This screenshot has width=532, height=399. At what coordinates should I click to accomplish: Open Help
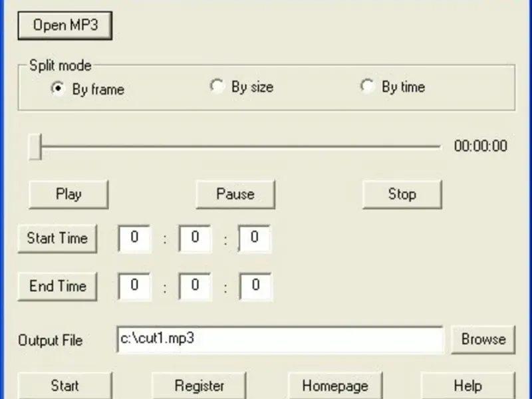click(468, 386)
